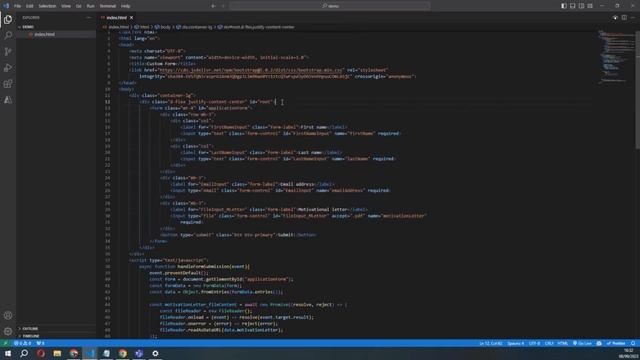The width and height of the screenshot is (640, 360).
Task: Click the body breadcrumb
Action: pyautogui.click(x=163, y=27)
